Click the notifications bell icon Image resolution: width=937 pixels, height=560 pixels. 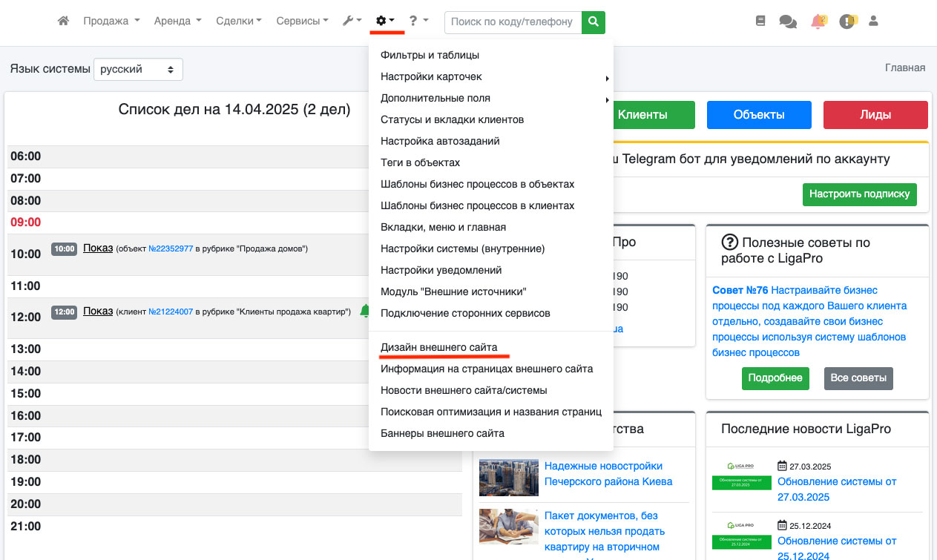pyautogui.click(x=818, y=22)
